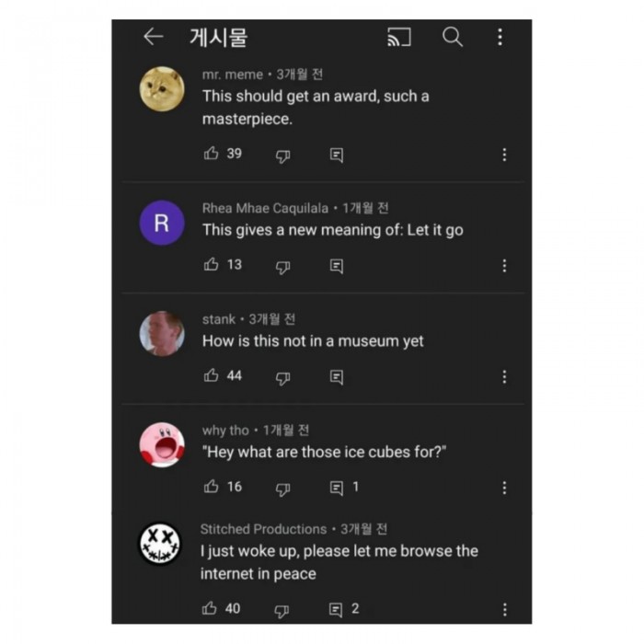
Task: Reply to Rhea Mhae Caquilala's comment
Action: pyautogui.click(x=337, y=266)
